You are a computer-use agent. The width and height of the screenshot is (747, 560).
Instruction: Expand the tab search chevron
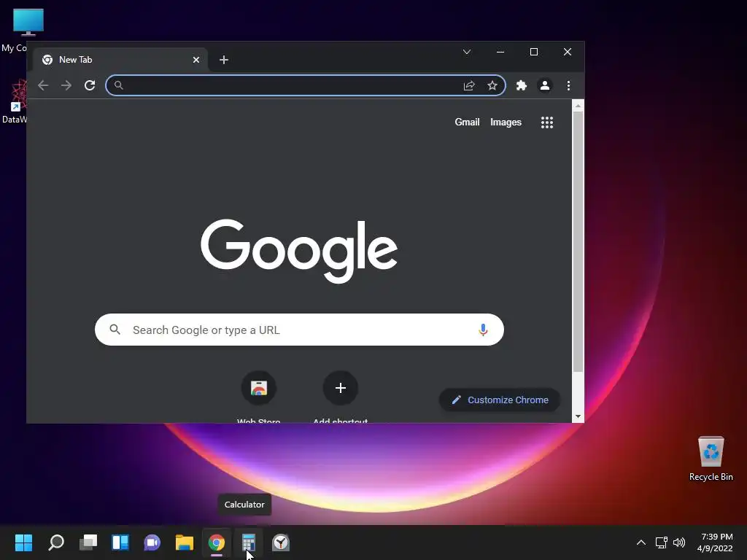coord(467,52)
